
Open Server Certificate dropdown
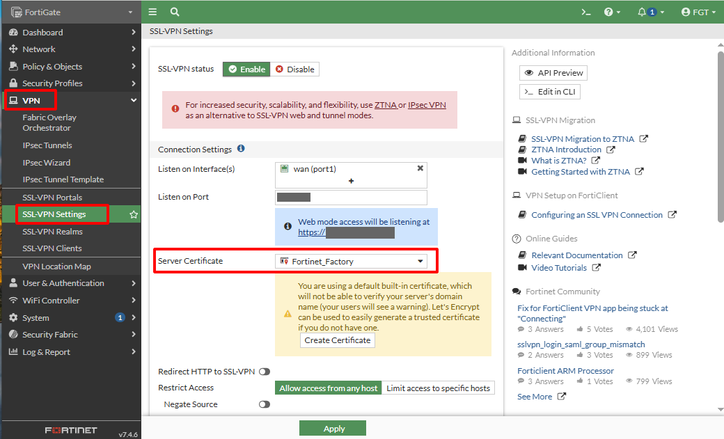pos(351,261)
